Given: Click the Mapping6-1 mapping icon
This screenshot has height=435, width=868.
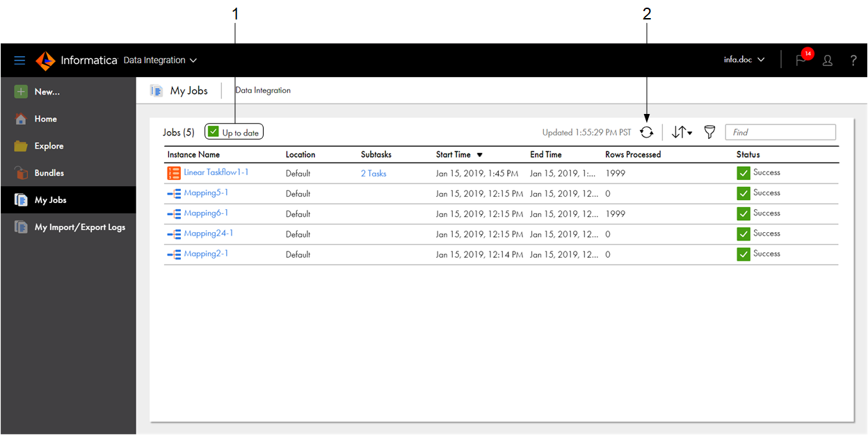Looking at the screenshot, I should coord(174,214).
